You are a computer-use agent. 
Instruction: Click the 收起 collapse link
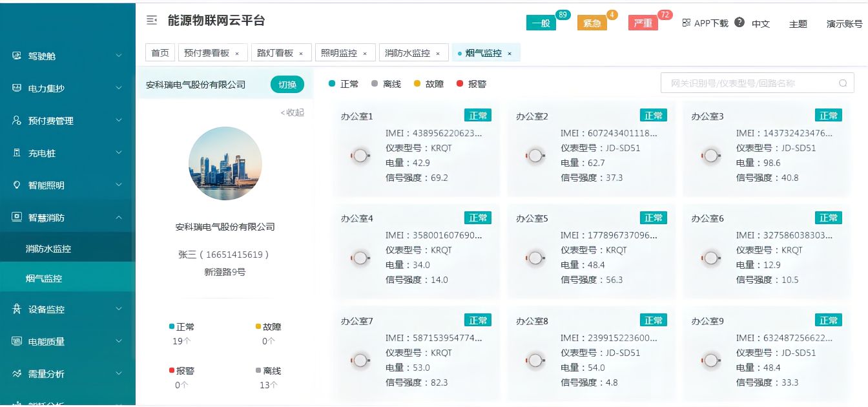point(293,112)
